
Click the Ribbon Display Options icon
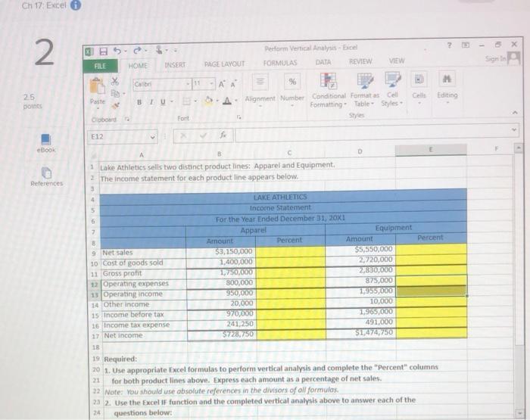(x=466, y=45)
